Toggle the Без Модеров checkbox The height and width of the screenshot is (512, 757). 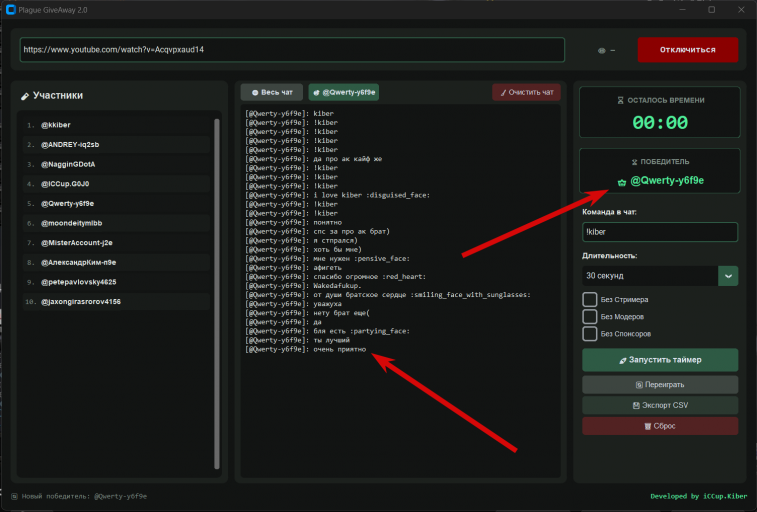(x=589, y=317)
